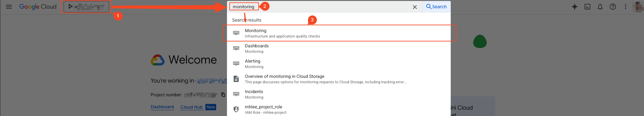The image size is (644, 116).
Task: Click the Search results heading text
Action: click(x=247, y=20)
